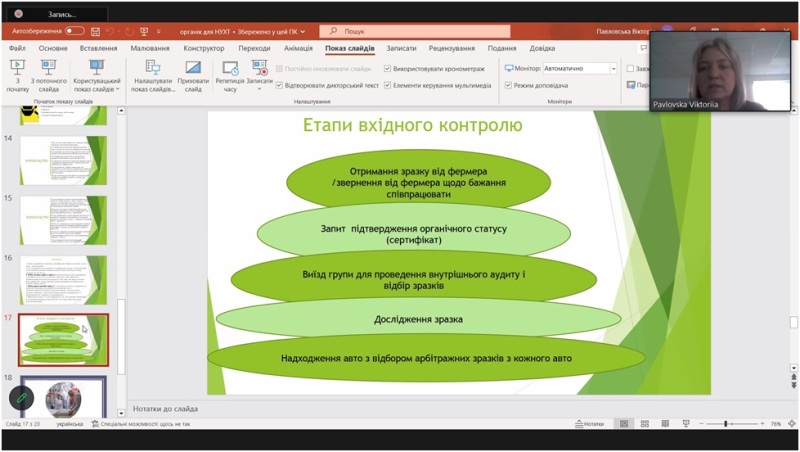Select slide 15 thumbnail
Screen dimensions: 800x452
(63, 220)
